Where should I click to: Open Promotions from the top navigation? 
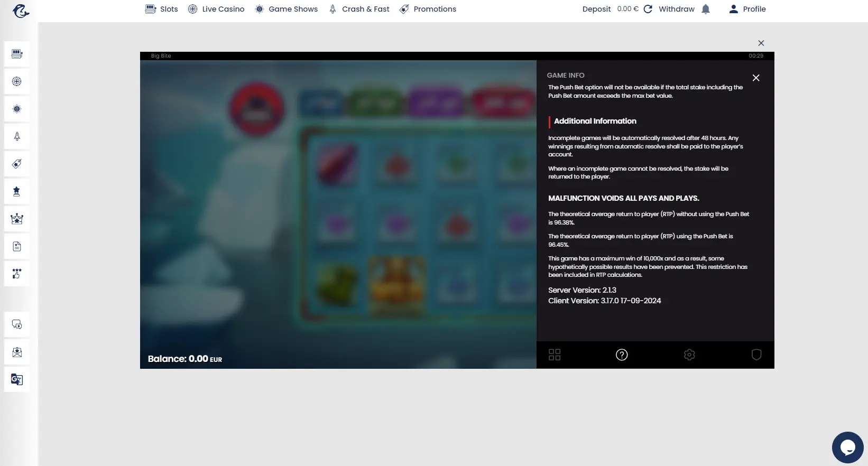pyautogui.click(x=428, y=9)
